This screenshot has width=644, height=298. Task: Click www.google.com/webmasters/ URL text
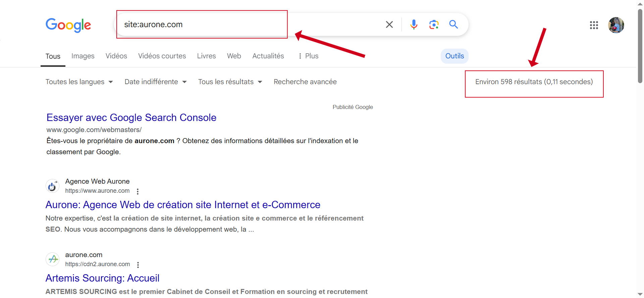coord(94,130)
